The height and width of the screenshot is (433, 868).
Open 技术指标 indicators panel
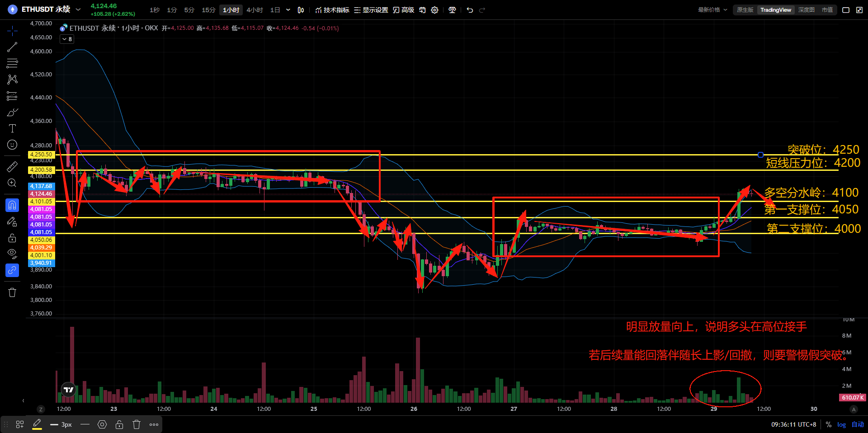coord(332,10)
